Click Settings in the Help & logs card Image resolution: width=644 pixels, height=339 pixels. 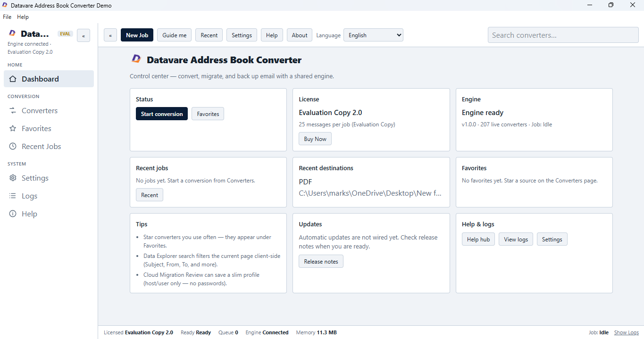pyautogui.click(x=552, y=239)
